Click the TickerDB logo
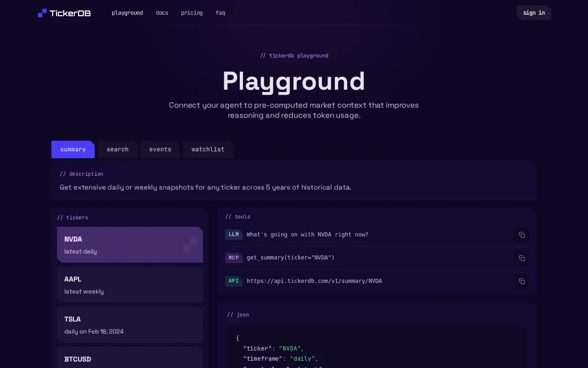The width and height of the screenshot is (588, 368). pyautogui.click(x=64, y=13)
